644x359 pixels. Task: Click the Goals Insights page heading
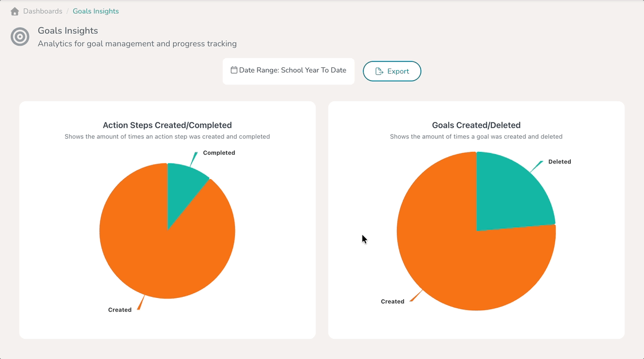tap(68, 30)
